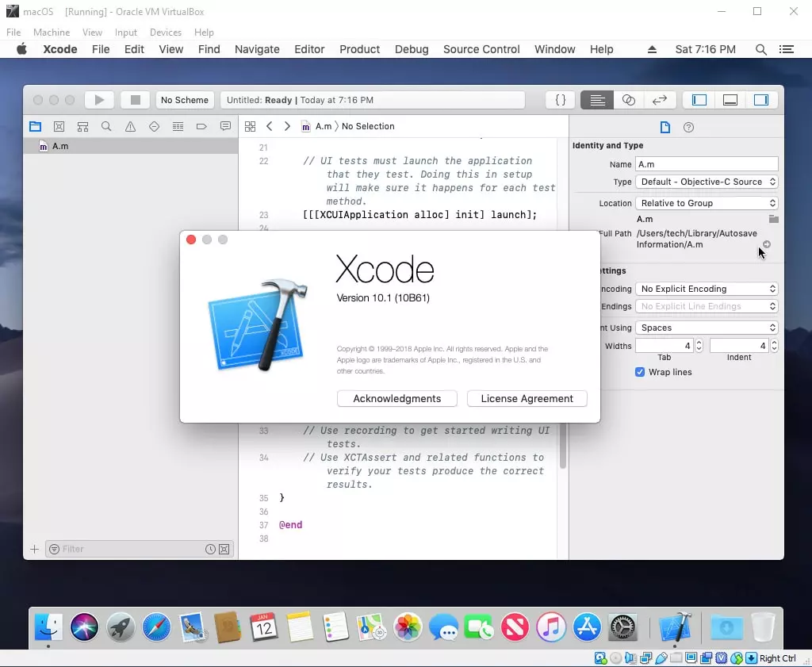812x667 pixels.
Task: Switch to the Standard editor layout
Action: click(x=597, y=100)
